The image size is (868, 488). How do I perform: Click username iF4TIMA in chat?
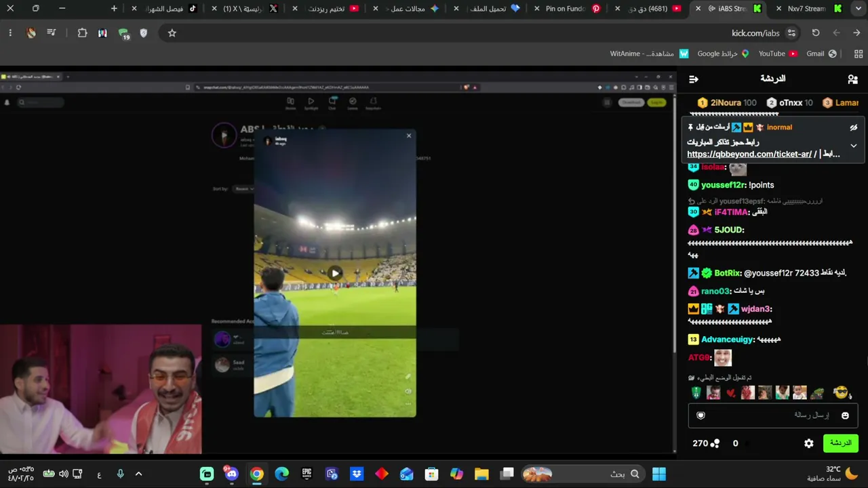(730, 212)
